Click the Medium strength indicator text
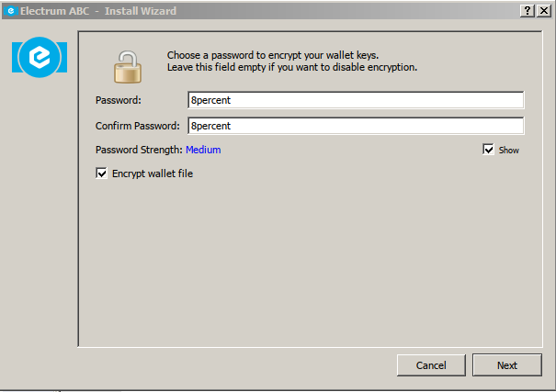This screenshot has height=392, width=556. click(203, 150)
